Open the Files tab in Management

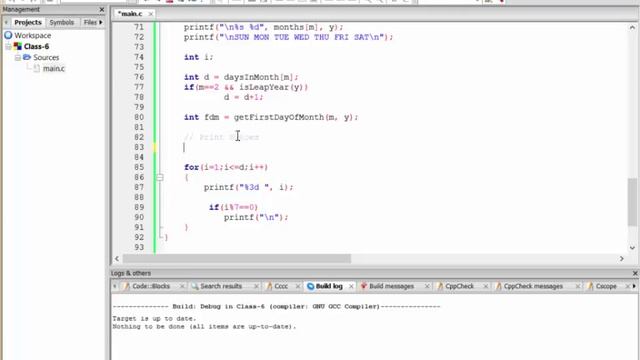[x=90, y=22]
